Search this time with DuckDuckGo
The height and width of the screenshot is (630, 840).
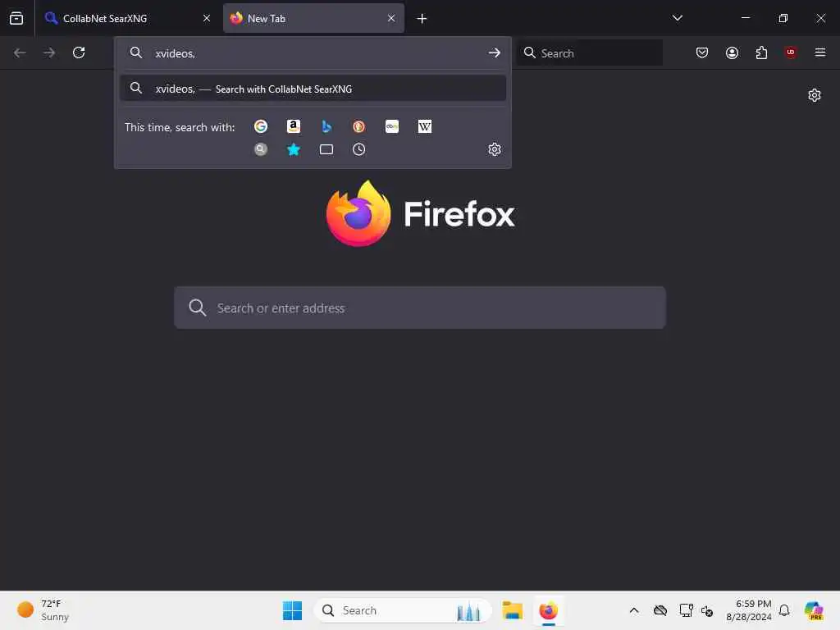(359, 126)
